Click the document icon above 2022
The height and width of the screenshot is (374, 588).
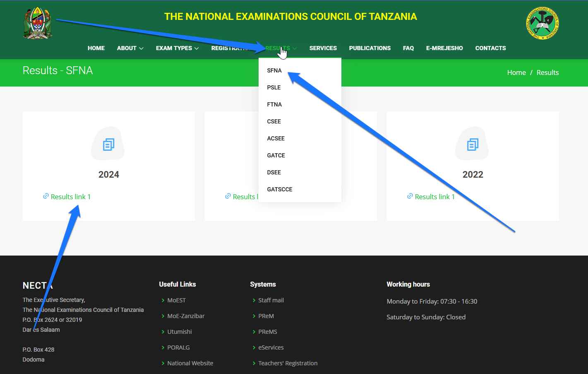click(473, 145)
